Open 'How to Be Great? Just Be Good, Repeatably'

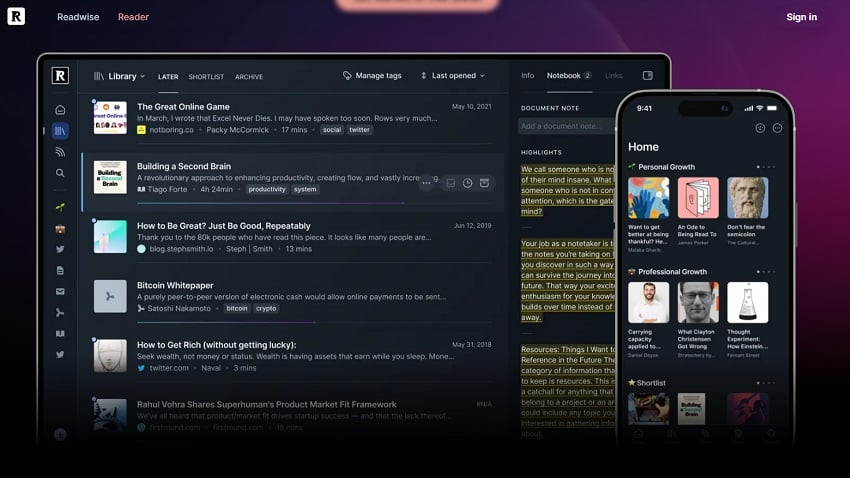click(x=223, y=226)
